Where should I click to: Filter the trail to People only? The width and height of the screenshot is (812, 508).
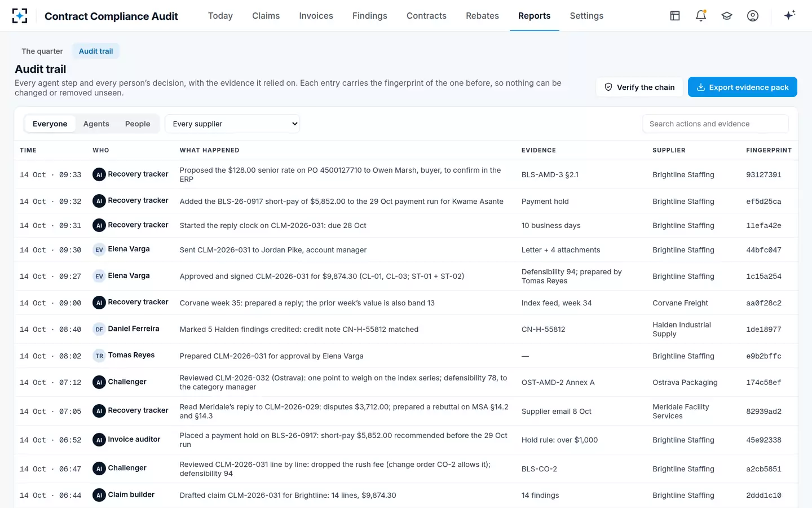(138, 124)
